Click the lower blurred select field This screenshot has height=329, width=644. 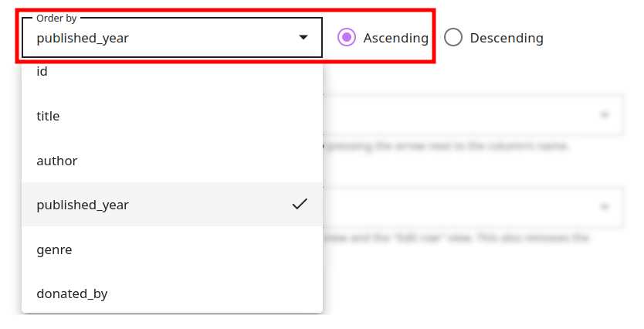[463, 207]
